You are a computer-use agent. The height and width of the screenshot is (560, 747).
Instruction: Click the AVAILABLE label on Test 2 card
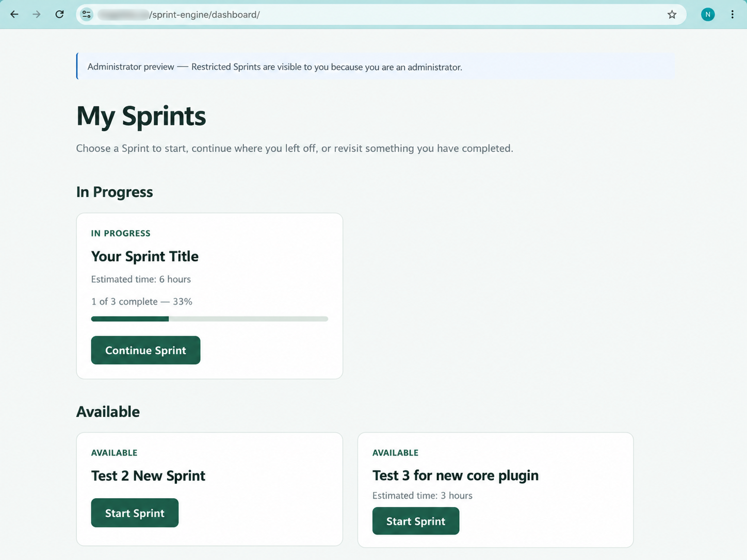click(114, 453)
